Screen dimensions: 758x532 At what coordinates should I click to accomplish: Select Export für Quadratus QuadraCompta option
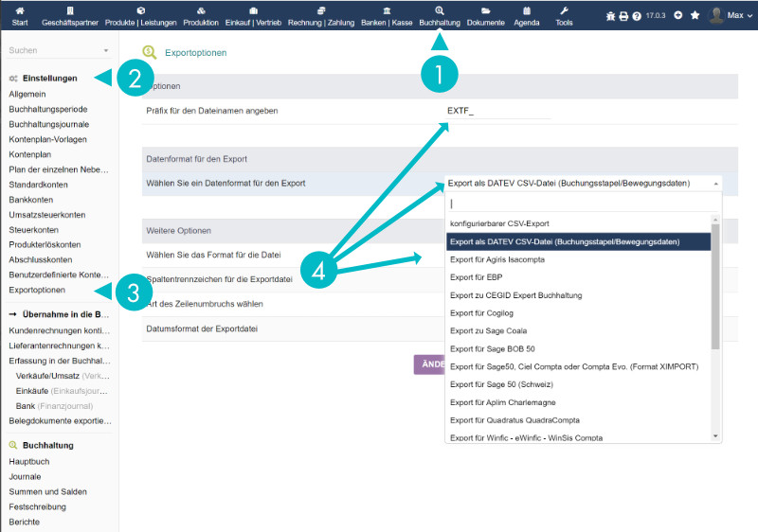(579, 420)
